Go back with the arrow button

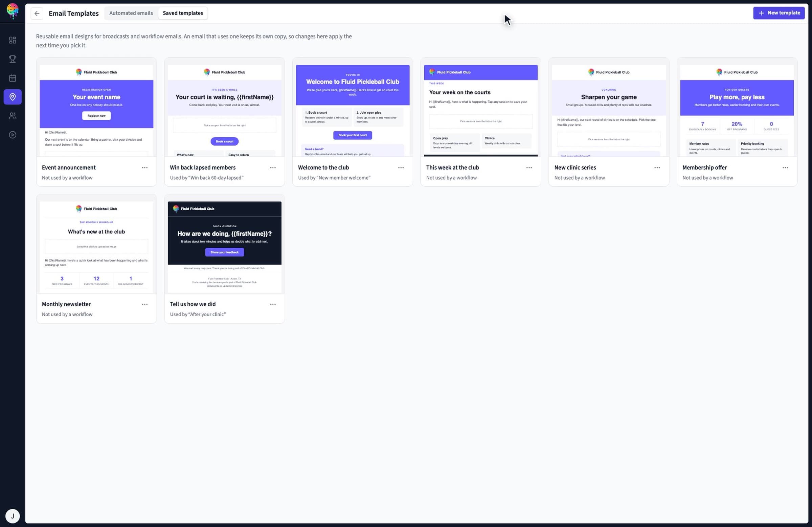click(x=37, y=13)
